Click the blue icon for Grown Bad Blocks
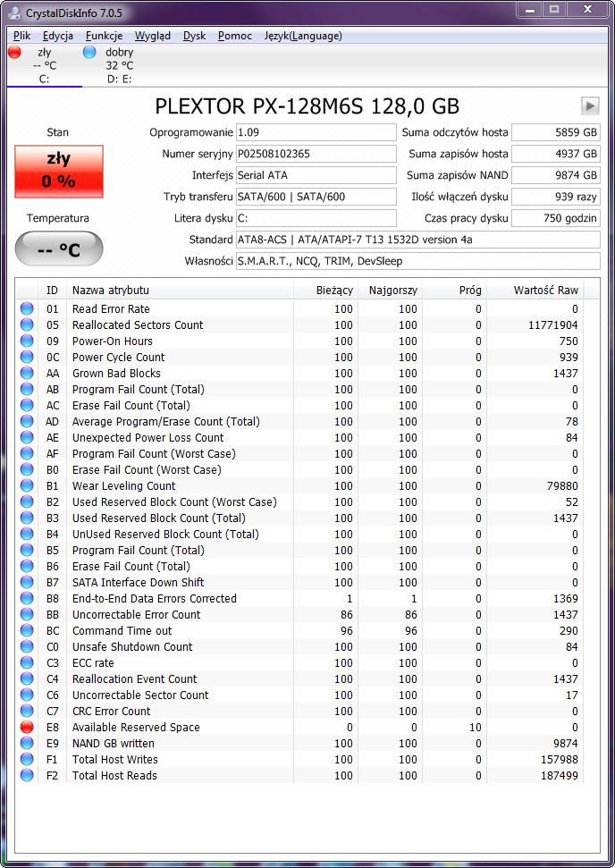 27,373
